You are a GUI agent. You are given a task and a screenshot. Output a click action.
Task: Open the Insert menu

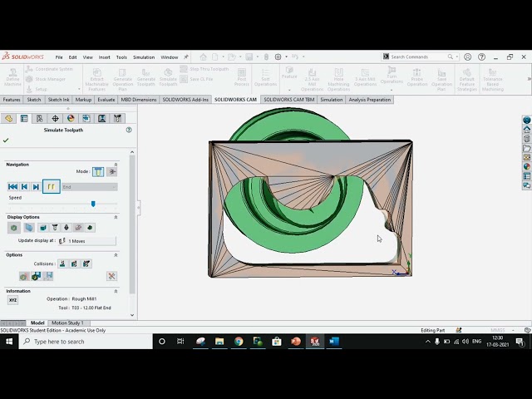point(104,57)
